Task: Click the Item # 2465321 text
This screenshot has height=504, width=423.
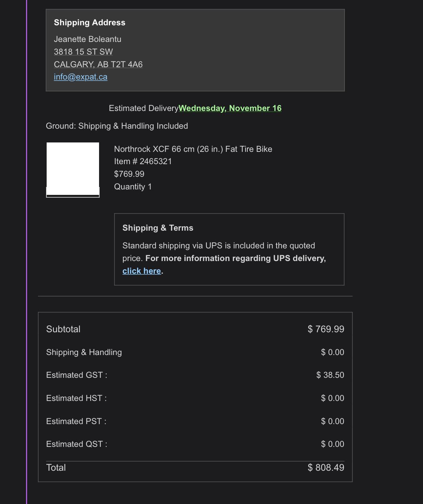Action: pyautogui.click(x=143, y=162)
